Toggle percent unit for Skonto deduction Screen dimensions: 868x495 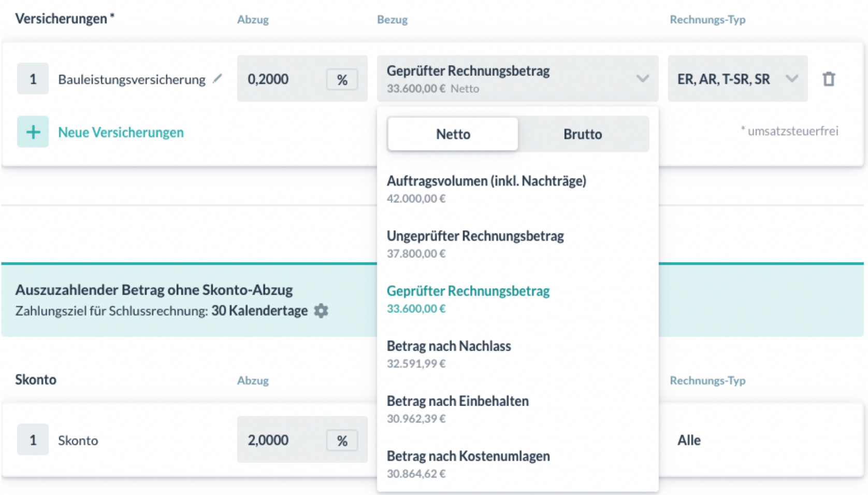342,441
